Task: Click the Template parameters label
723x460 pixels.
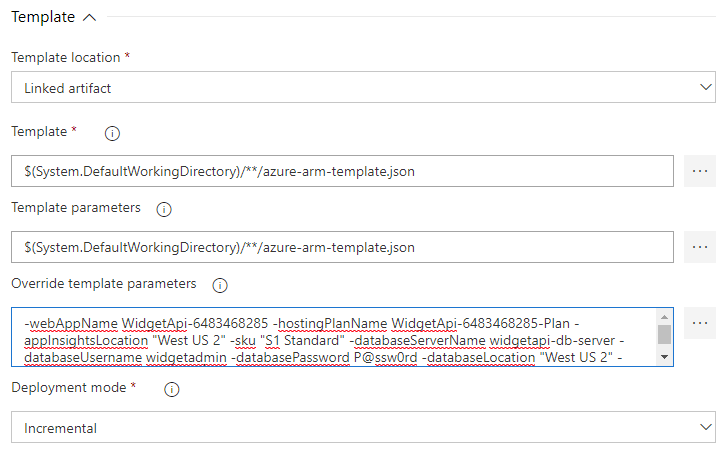Action: click(76, 207)
